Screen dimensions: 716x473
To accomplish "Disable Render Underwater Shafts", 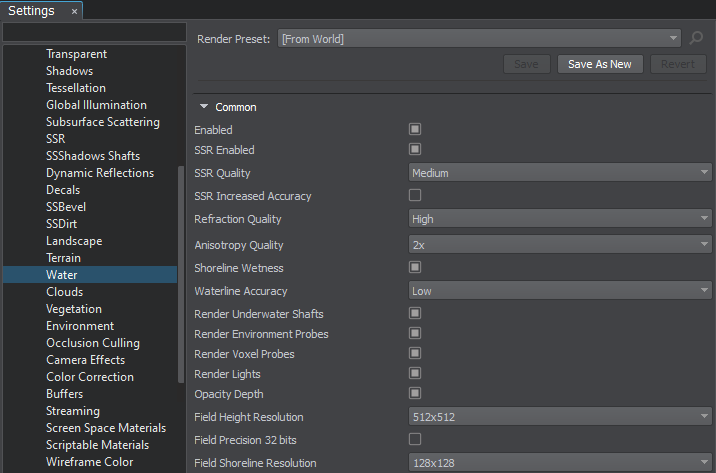I will tap(415, 314).
